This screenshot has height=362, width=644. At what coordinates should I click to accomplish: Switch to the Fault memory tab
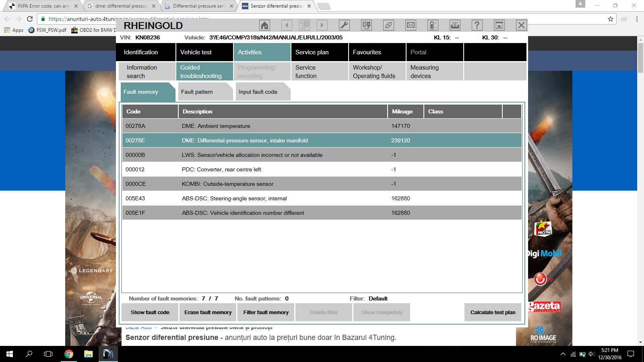tap(148, 92)
